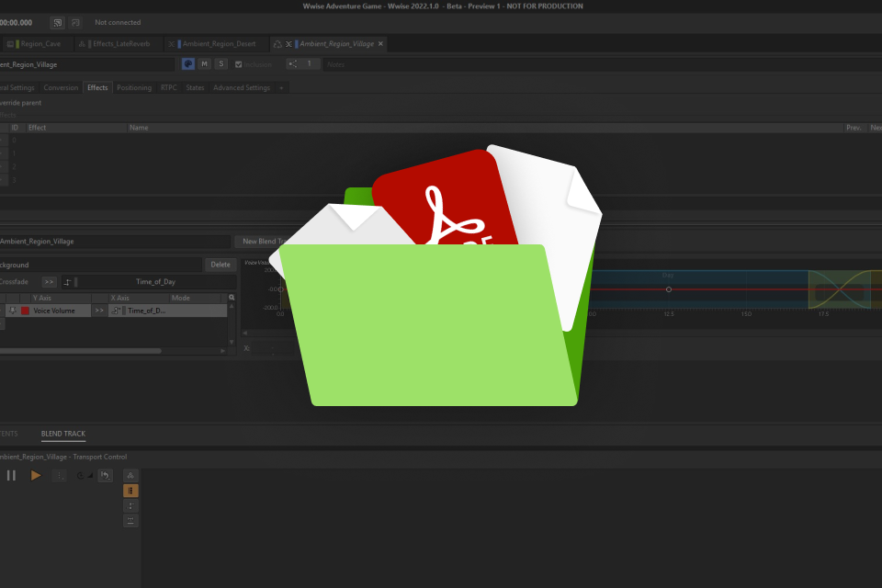882x588 pixels.
Task: Select the BLEND TRACK tab
Action: [63, 434]
